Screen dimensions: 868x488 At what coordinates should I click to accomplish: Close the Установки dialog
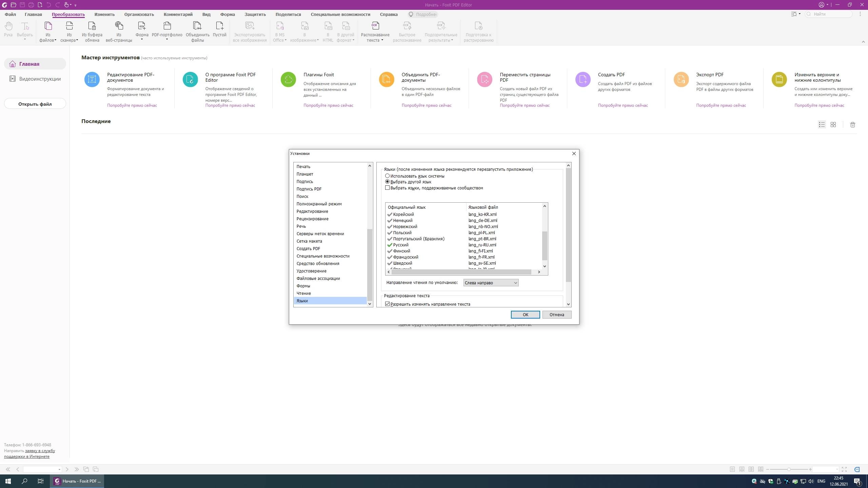574,154
